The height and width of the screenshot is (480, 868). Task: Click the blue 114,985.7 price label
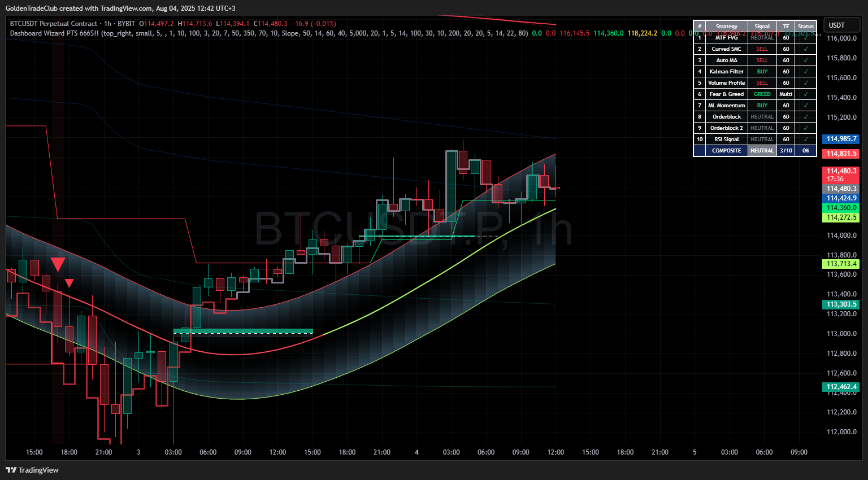point(841,139)
